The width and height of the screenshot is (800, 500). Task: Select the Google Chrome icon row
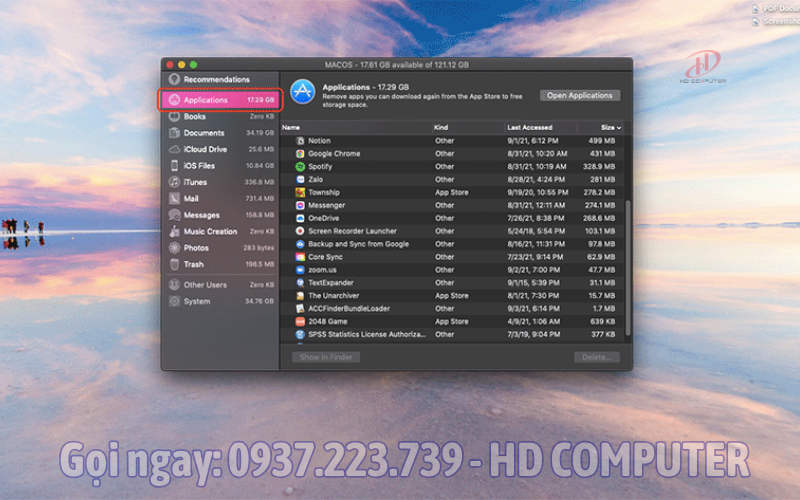point(300,154)
